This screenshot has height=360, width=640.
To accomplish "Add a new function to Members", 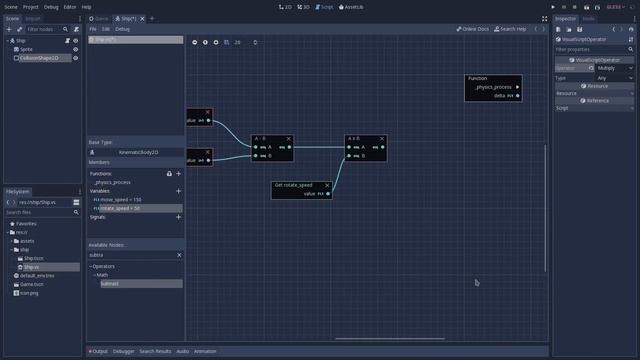I will [178, 173].
